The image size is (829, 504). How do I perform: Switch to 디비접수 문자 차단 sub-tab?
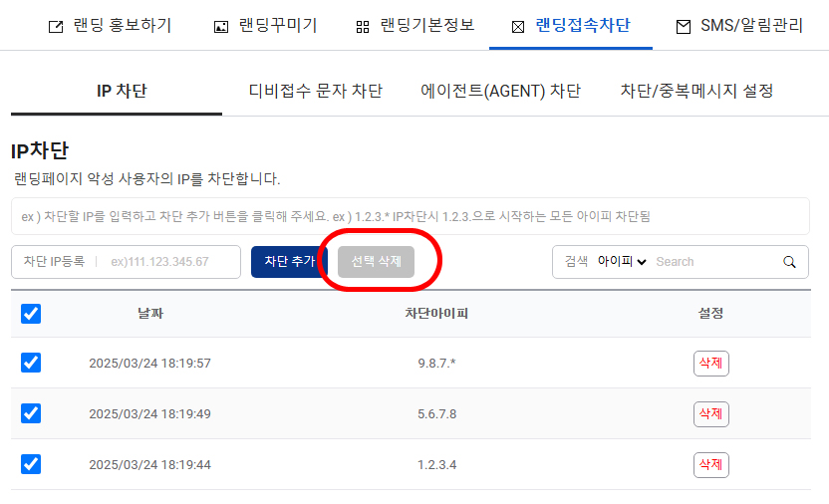pyautogui.click(x=315, y=92)
